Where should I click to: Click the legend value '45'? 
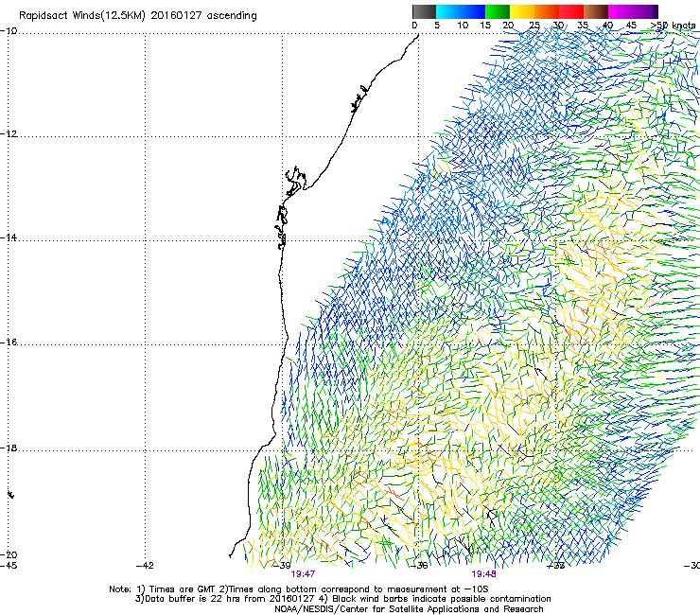[631, 26]
